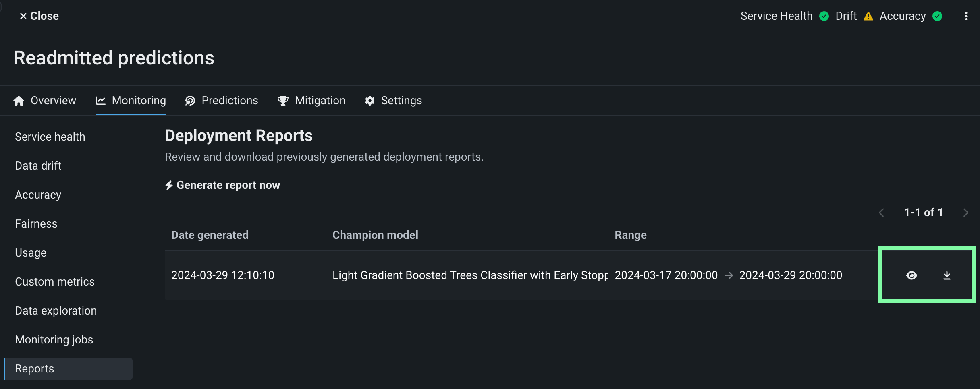Click the Accuracy green check icon

coord(938,16)
